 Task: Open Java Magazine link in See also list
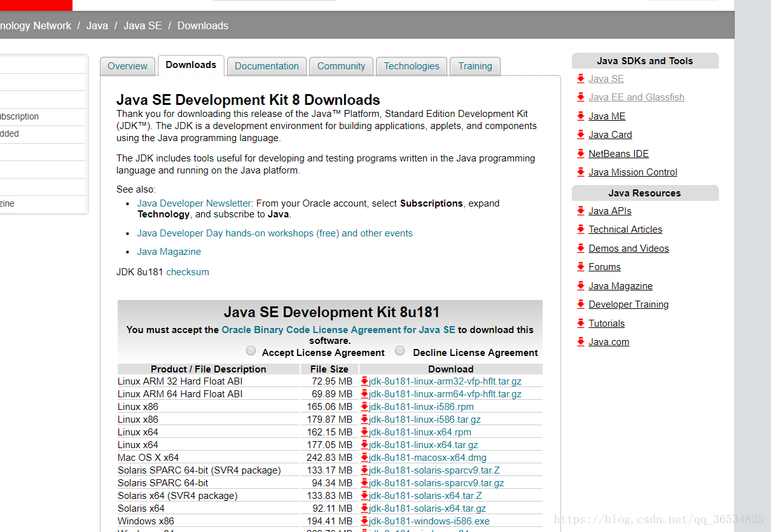pyautogui.click(x=169, y=252)
